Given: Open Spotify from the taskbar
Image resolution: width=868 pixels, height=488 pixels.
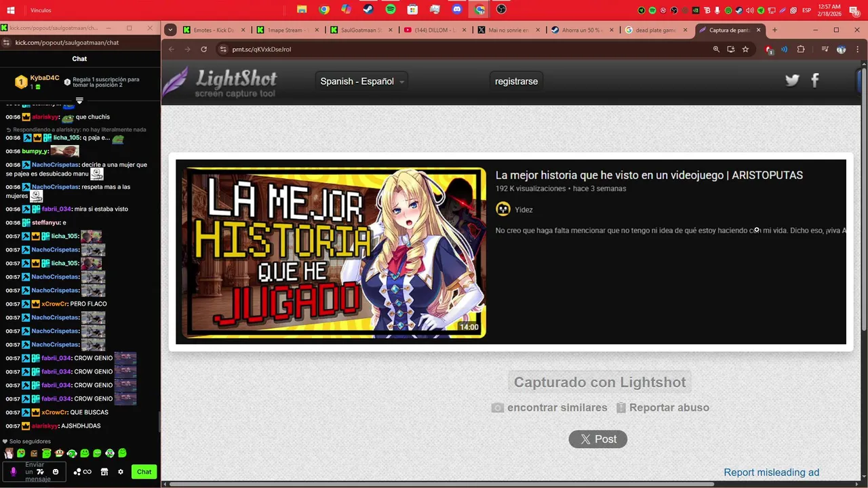Looking at the screenshot, I should coord(391,9).
